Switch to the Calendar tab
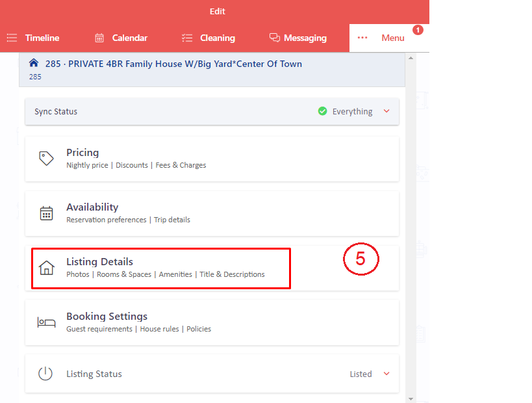Image resolution: width=532 pixels, height=403 pixels. tap(130, 38)
